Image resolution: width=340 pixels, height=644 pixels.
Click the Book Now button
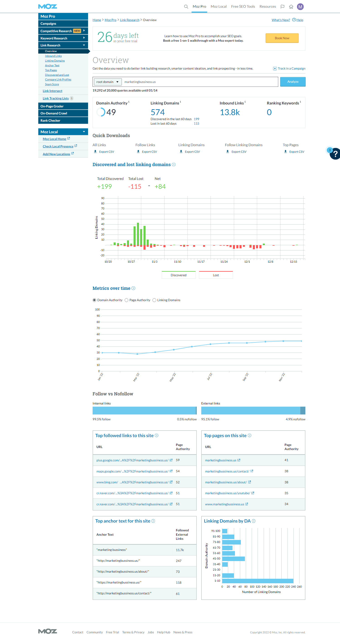point(282,38)
